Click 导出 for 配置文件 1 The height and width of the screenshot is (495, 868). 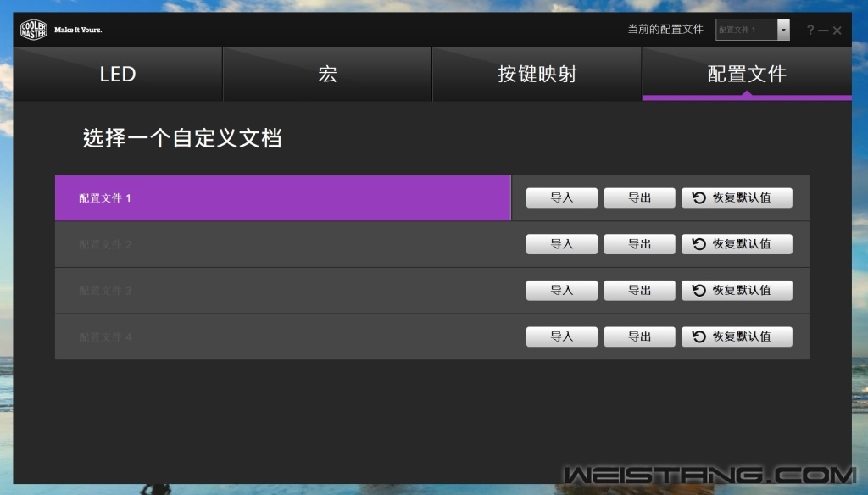click(x=639, y=198)
